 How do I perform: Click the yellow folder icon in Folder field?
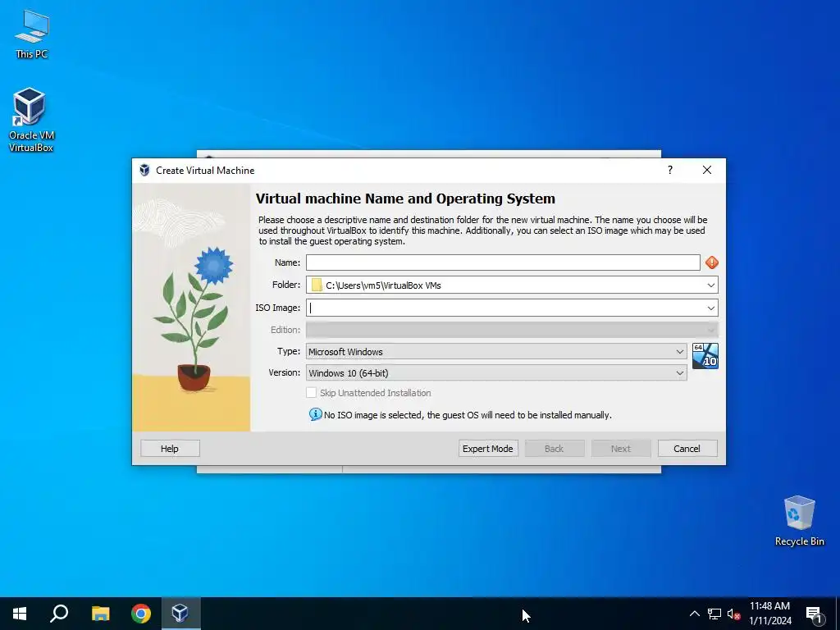(x=317, y=285)
